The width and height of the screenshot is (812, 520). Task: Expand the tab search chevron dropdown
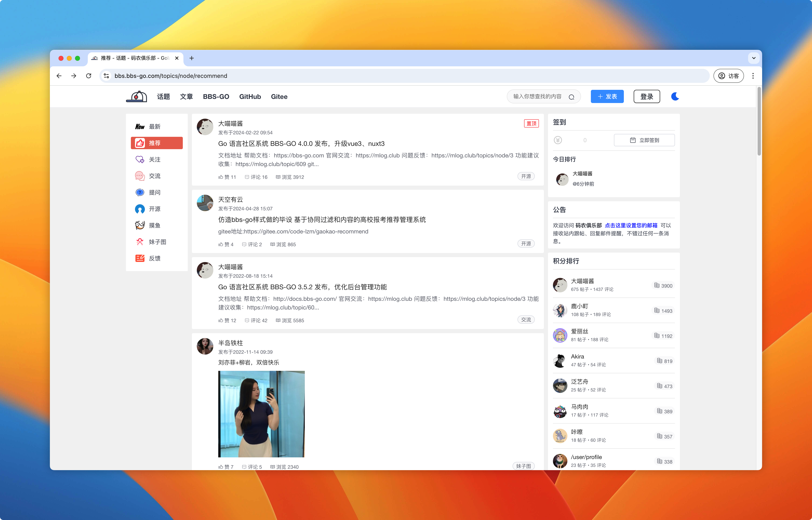click(x=753, y=58)
